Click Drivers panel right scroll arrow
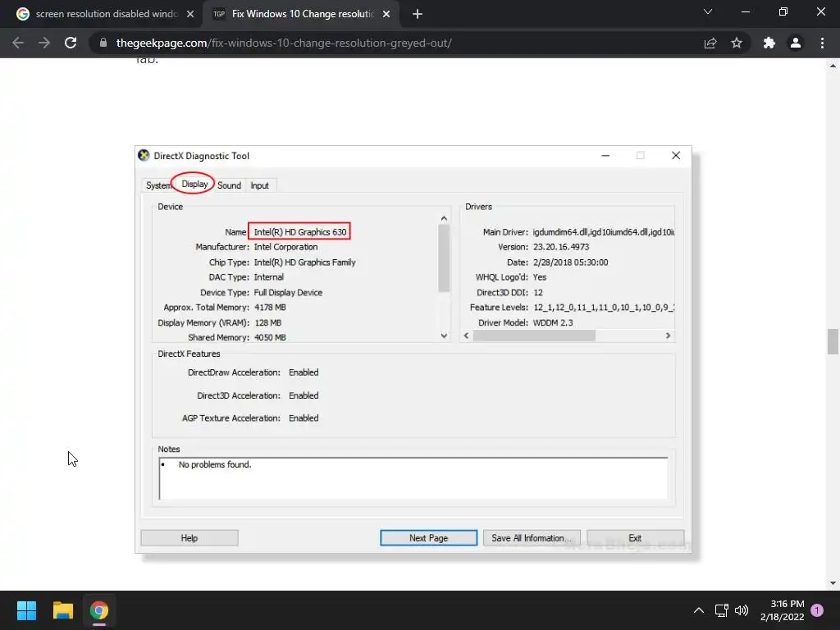840x630 pixels. tap(668, 336)
